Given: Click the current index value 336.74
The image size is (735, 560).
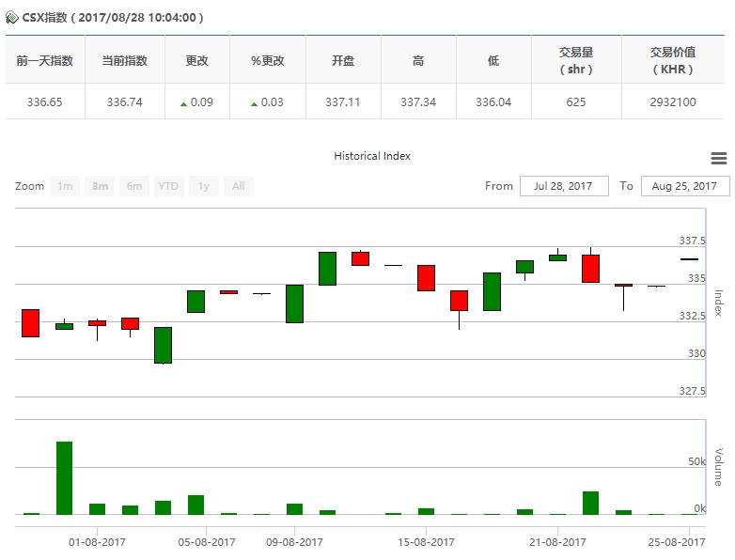Looking at the screenshot, I should click(125, 102).
